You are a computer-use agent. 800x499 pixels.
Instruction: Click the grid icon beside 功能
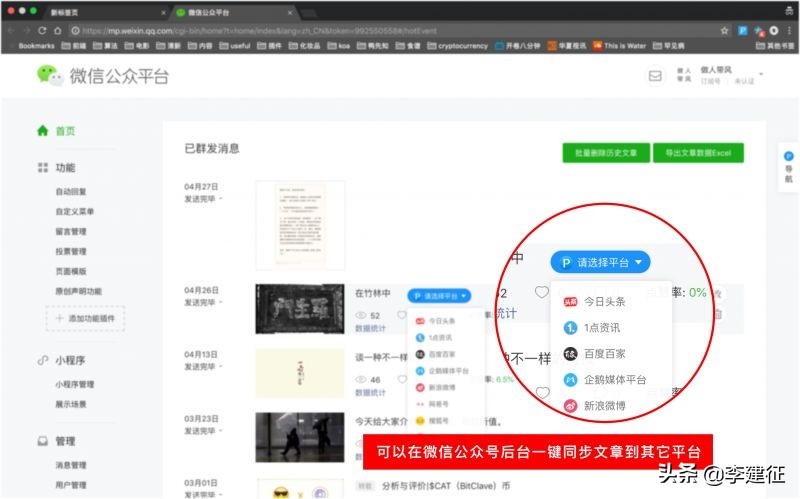click(x=43, y=167)
